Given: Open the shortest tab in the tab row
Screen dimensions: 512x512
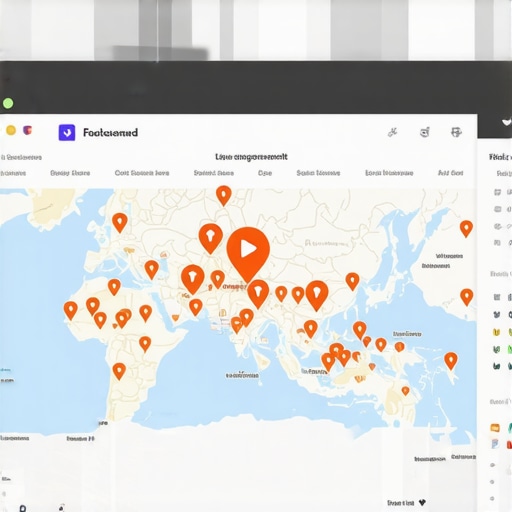Looking at the screenshot, I should pos(265,173).
